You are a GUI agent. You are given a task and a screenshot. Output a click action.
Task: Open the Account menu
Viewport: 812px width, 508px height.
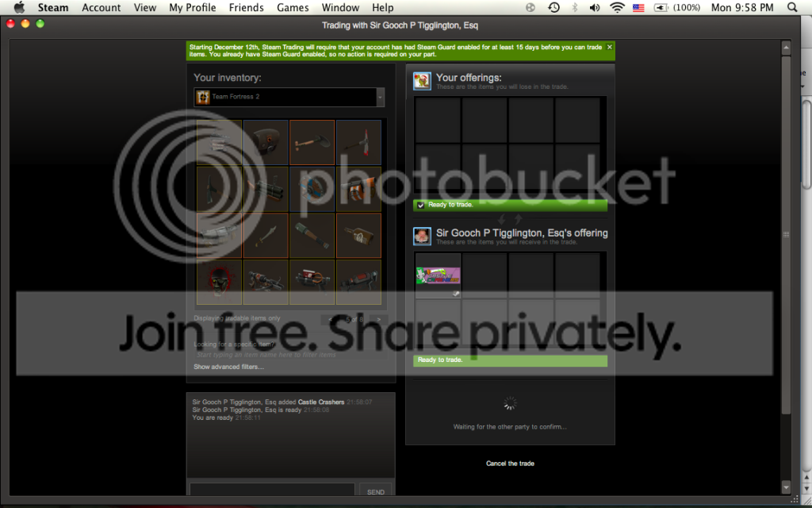(101, 7)
